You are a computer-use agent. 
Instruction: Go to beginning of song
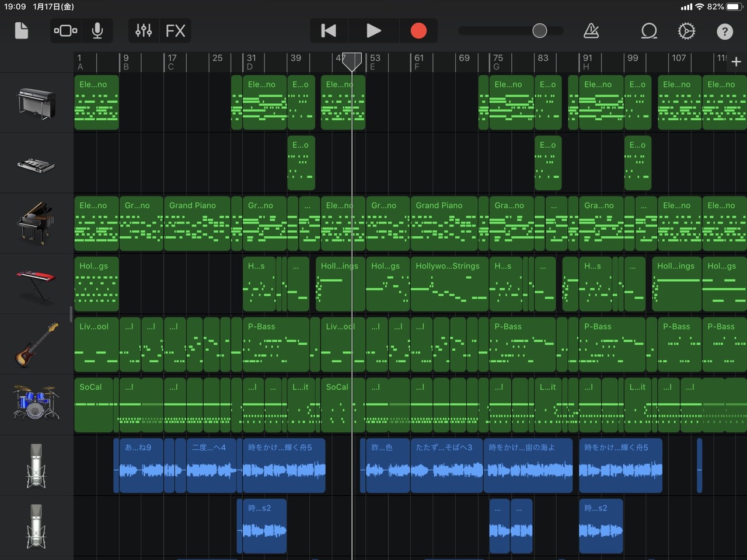pos(329,30)
